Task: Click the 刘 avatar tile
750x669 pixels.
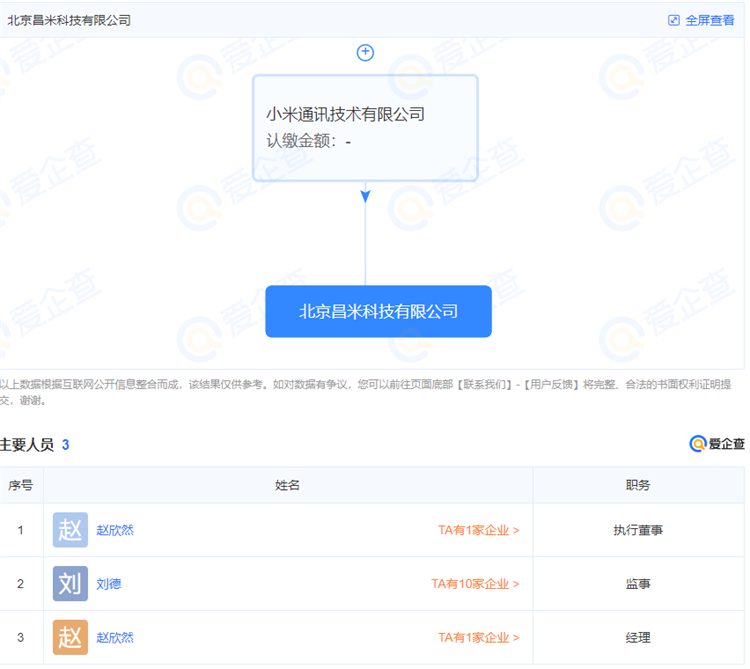Action: (70, 583)
